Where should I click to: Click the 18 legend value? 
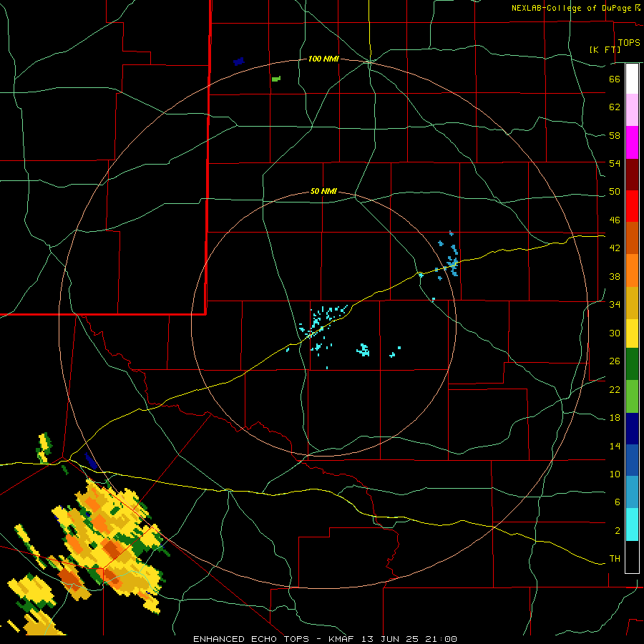pos(615,418)
